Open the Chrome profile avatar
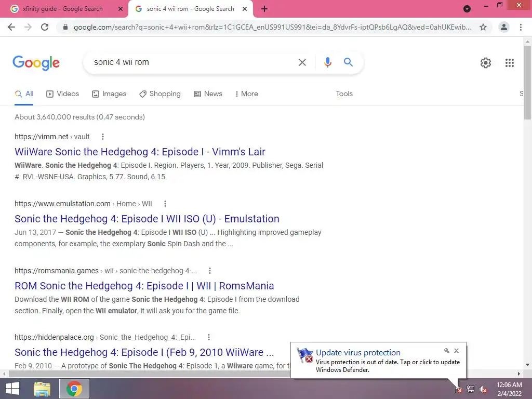 504,27
